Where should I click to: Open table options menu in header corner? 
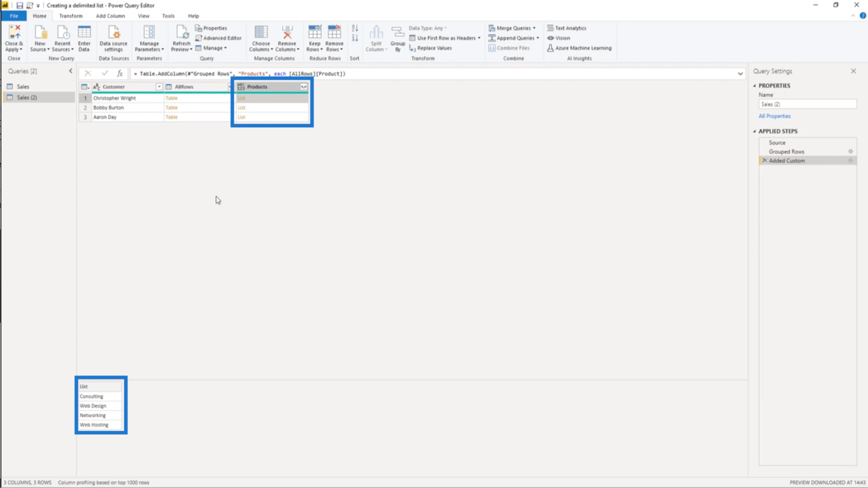(85, 87)
